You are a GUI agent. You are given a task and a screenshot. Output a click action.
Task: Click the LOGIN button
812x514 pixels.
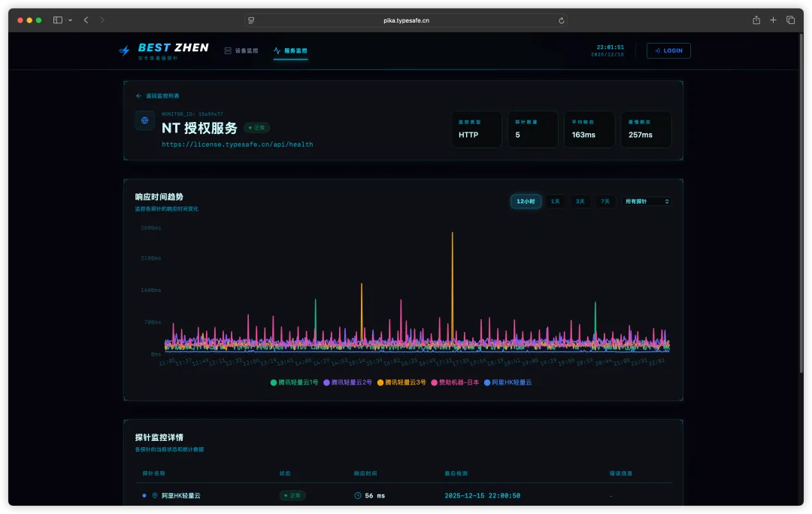[x=668, y=50]
